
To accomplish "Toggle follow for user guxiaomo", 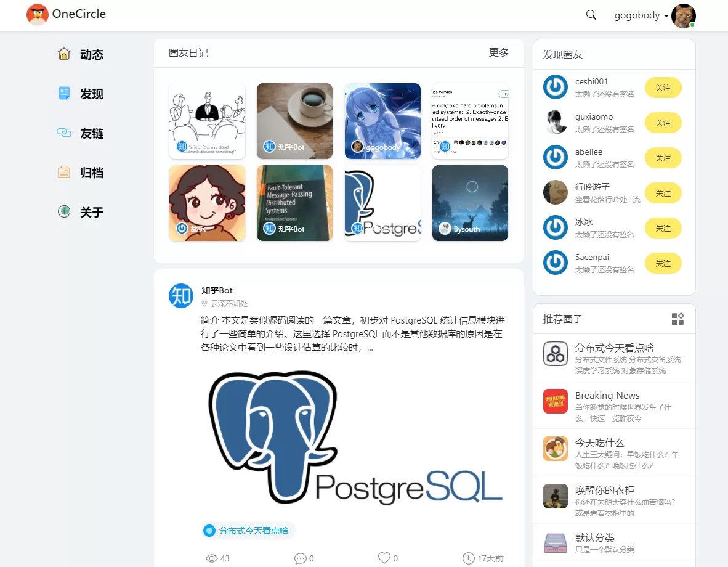I will pyautogui.click(x=663, y=123).
